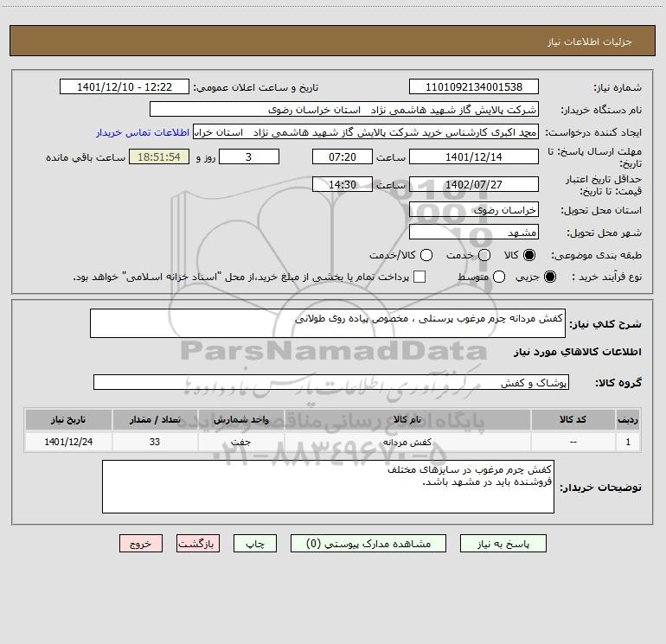
Task: Click the شهر محل تحویل field مشهد
Action: click(x=474, y=232)
